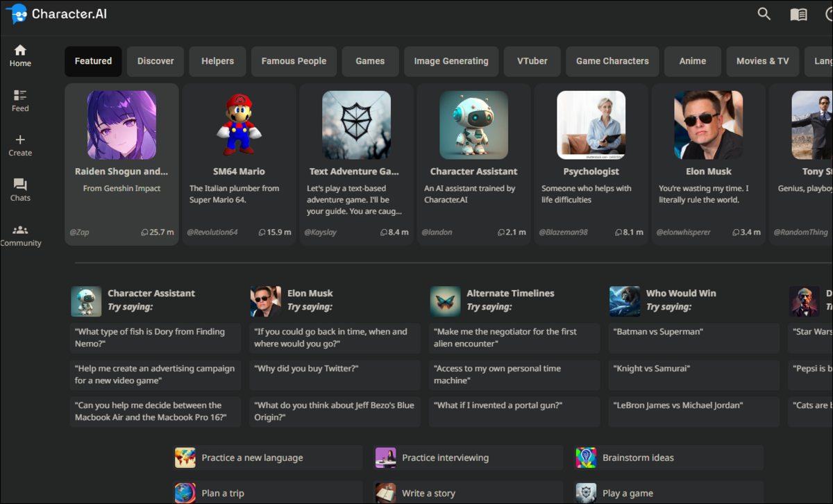Click the @Kayslay creator name
This screenshot has height=504, width=833.
(x=320, y=233)
